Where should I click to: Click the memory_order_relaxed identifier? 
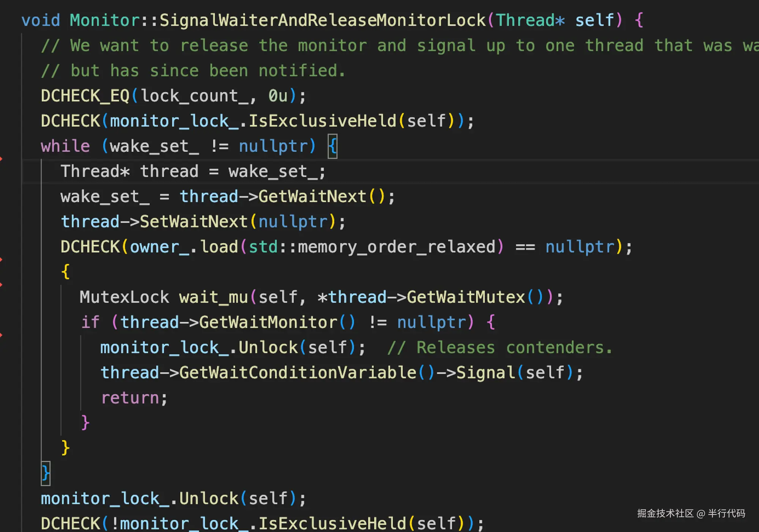397,247
